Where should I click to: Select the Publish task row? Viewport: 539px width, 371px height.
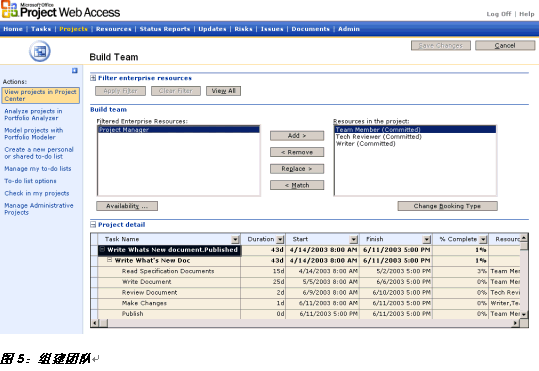click(132, 314)
